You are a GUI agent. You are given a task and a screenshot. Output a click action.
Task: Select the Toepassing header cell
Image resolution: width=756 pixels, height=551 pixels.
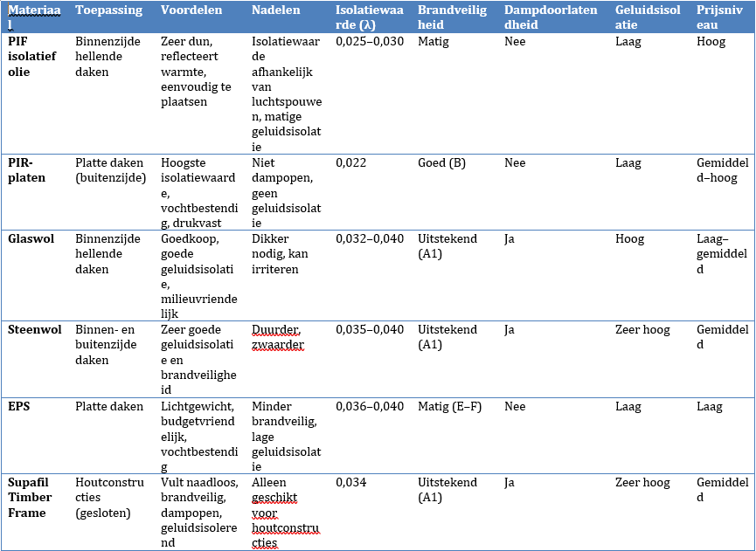[103, 10]
